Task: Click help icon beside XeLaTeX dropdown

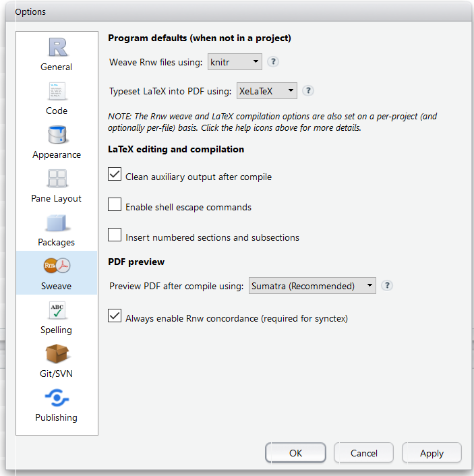Action: point(308,91)
